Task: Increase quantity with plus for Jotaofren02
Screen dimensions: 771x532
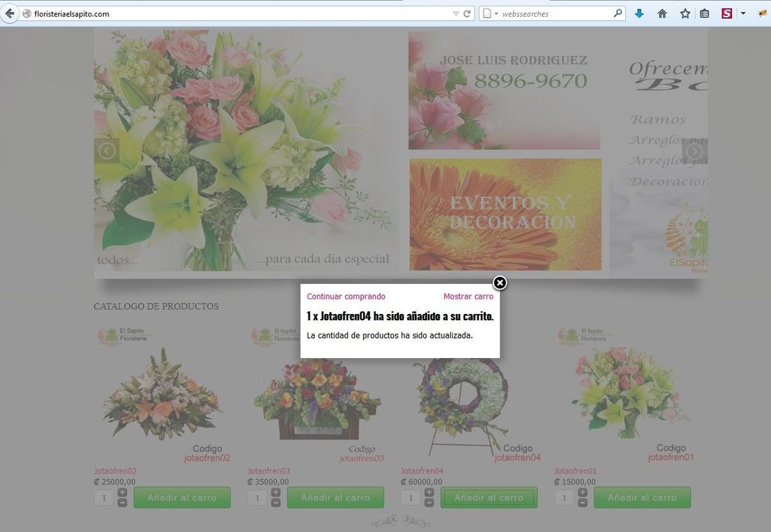Action: (123, 492)
